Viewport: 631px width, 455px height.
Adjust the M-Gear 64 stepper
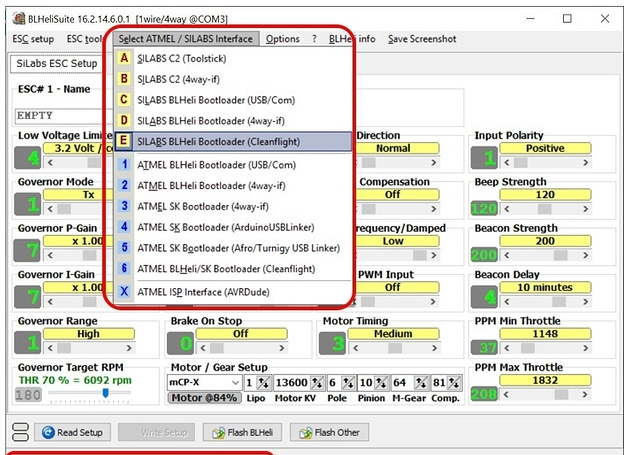point(421,383)
